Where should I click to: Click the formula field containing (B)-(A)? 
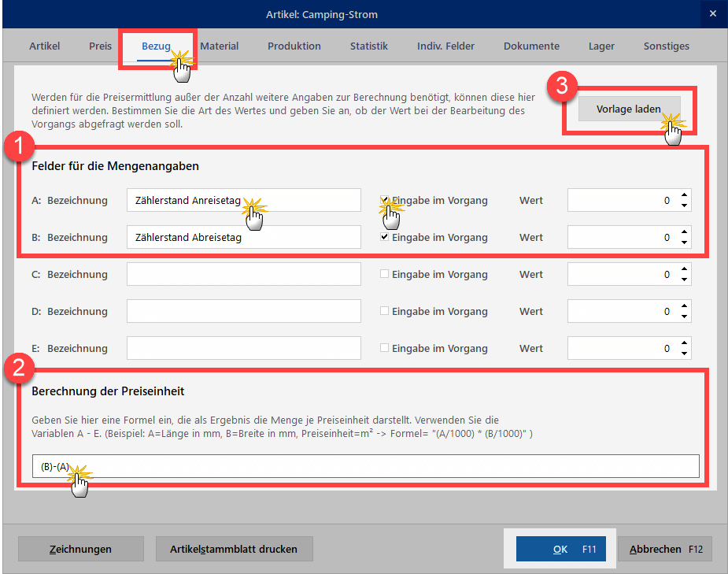365,466
